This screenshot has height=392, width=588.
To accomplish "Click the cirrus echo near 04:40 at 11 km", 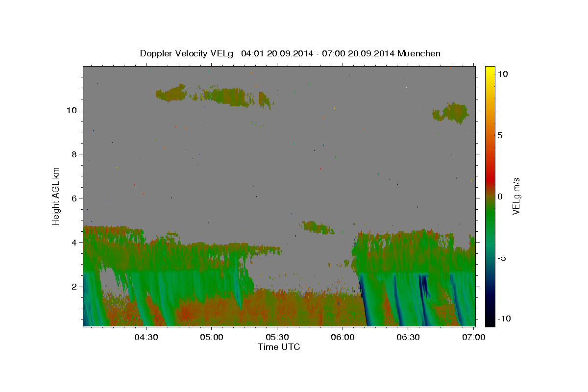I will coord(171,93).
